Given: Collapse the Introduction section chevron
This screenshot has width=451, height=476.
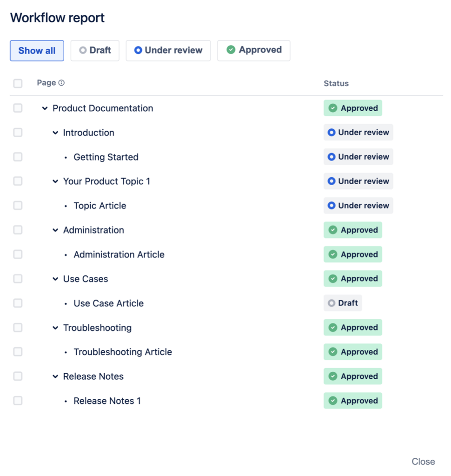Looking at the screenshot, I should [x=55, y=132].
